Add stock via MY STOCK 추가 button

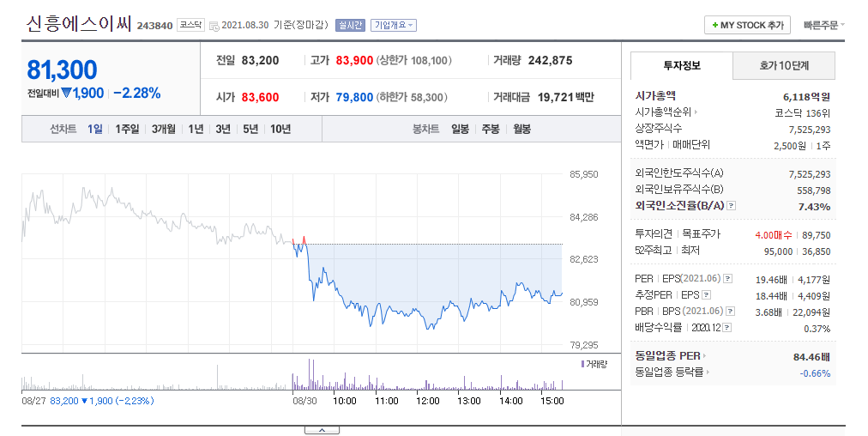click(747, 25)
